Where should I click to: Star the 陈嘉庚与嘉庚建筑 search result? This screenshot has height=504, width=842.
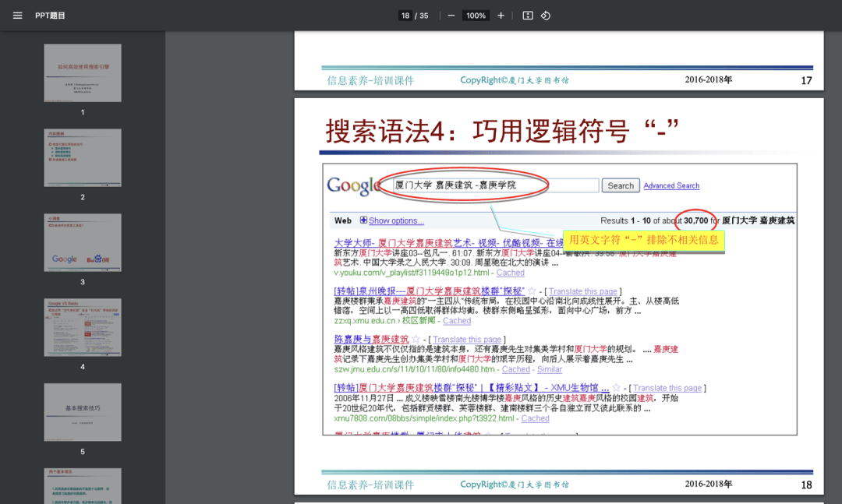[x=416, y=339]
